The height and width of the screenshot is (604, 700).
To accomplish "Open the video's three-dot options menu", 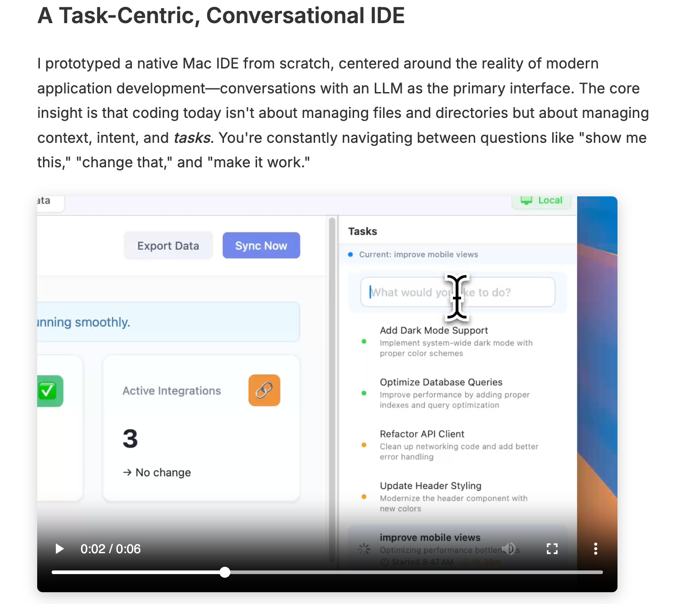I will tap(595, 549).
